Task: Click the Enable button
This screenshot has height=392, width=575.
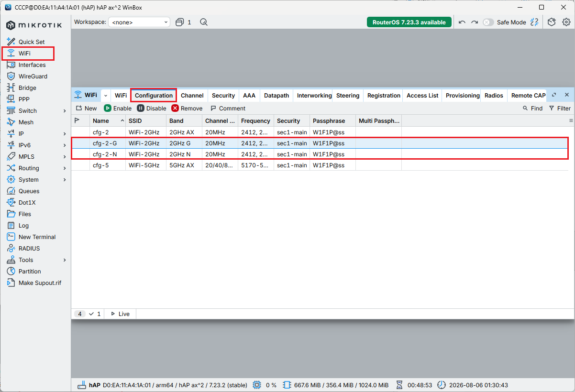Action: click(x=118, y=109)
